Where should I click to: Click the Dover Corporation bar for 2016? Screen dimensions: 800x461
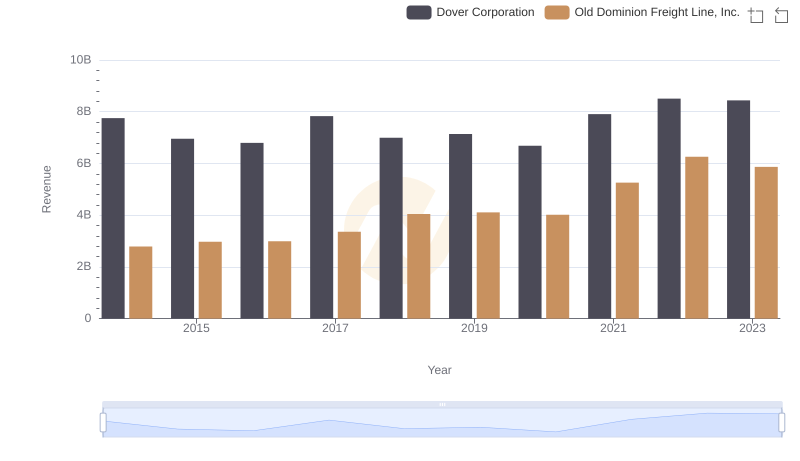point(252,230)
